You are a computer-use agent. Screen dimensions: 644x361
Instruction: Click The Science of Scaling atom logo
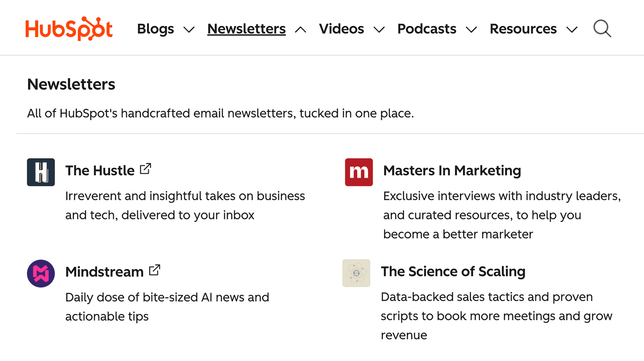pyautogui.click(x=356, y=273)
